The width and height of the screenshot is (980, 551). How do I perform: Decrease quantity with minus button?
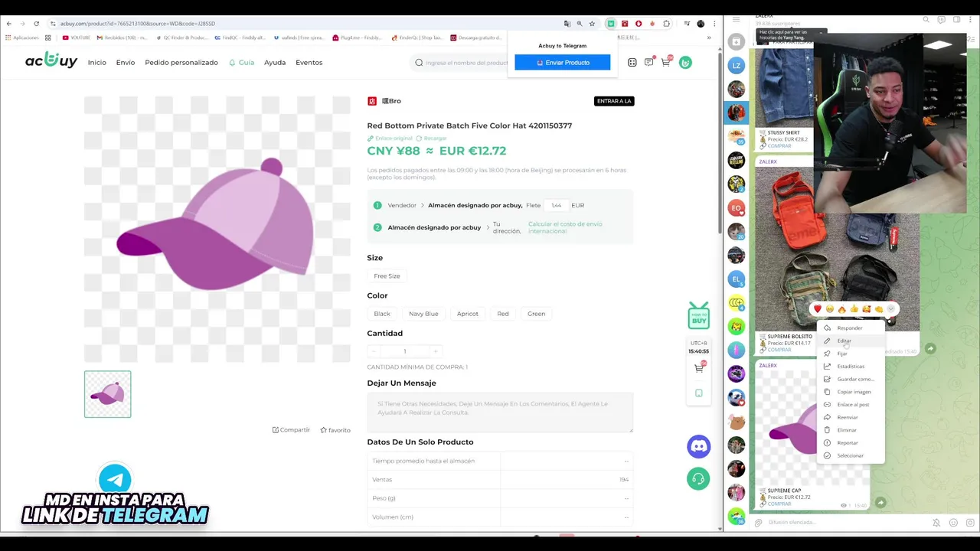pyautogui.click(x=374, y=351)
